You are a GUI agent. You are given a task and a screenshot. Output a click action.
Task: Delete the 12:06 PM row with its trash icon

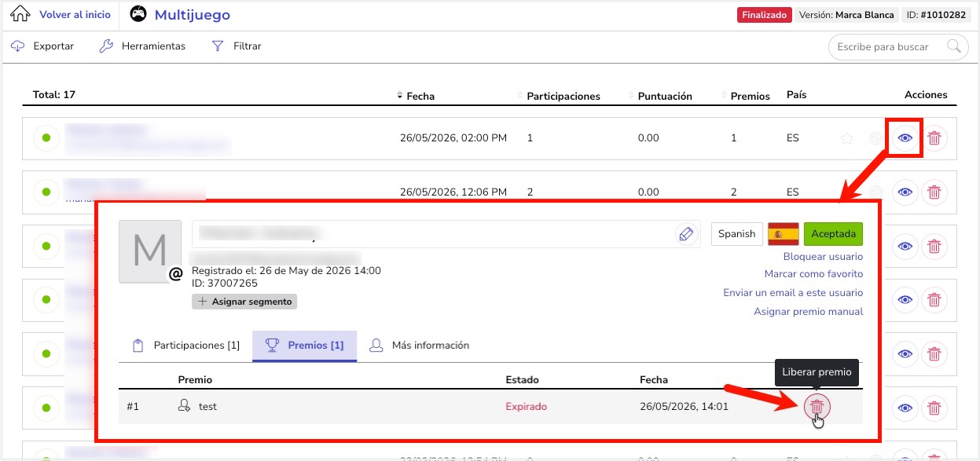tap(934, 192)
